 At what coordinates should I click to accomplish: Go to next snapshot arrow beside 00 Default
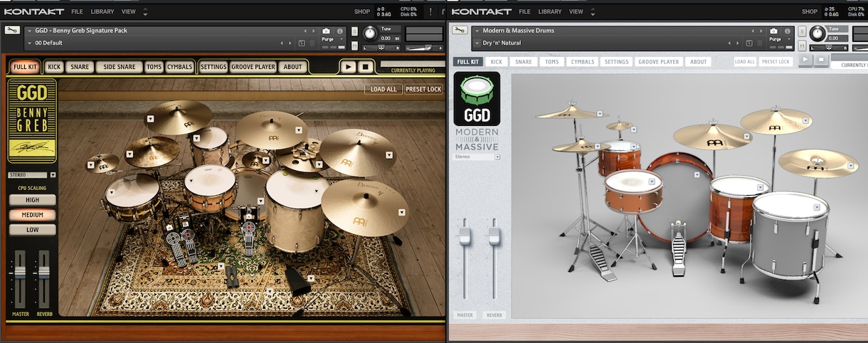coord(290,43)
